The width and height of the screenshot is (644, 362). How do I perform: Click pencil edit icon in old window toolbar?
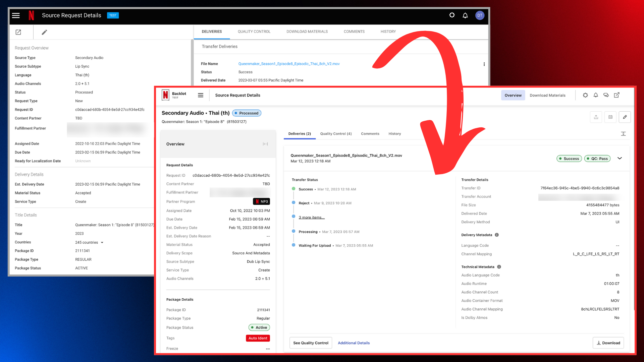tap(44, 32)
